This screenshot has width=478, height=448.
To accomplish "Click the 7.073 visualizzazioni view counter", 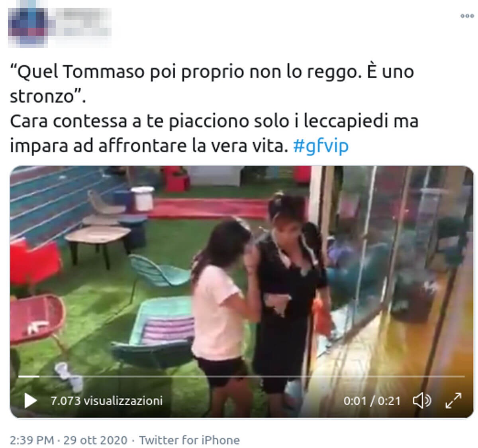I will click(x=106, y=400).
